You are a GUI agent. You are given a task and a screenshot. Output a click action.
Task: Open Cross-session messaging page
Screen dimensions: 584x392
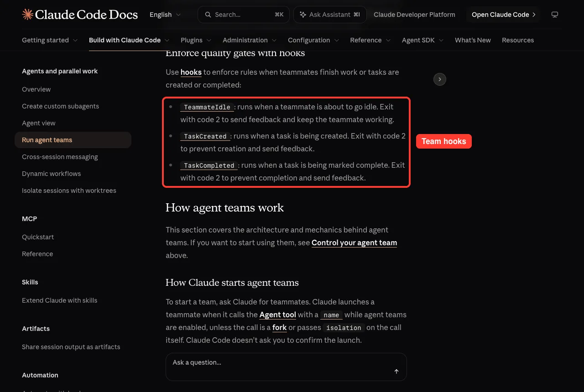(60, 157)
